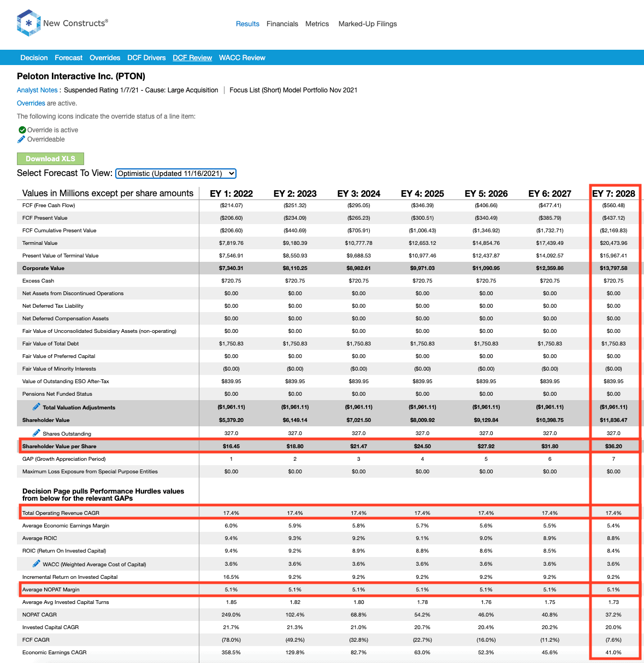Switch to the WACC Review tab
Viewport: 644px width, 663px height.
pyautogui.click(x=242, y=58)
